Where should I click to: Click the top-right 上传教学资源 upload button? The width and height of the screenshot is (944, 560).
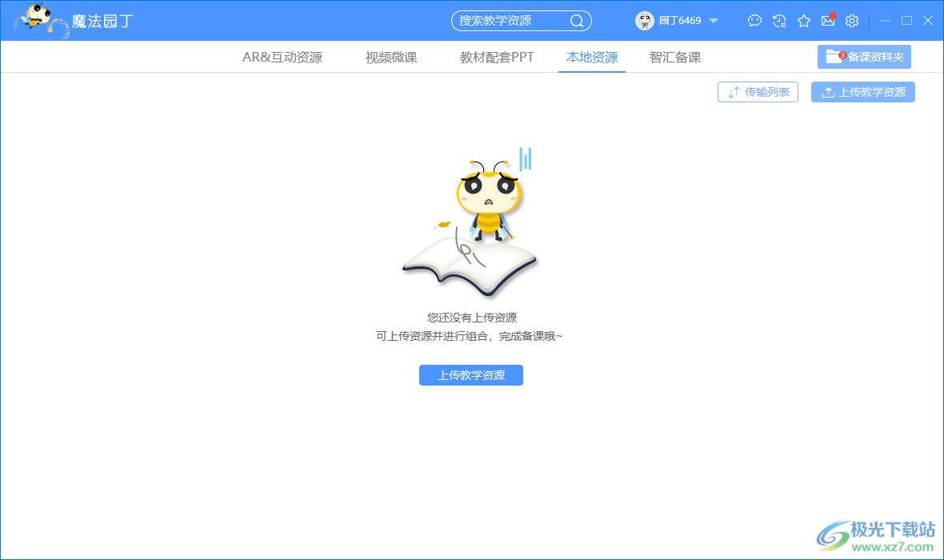pos(862,91)
